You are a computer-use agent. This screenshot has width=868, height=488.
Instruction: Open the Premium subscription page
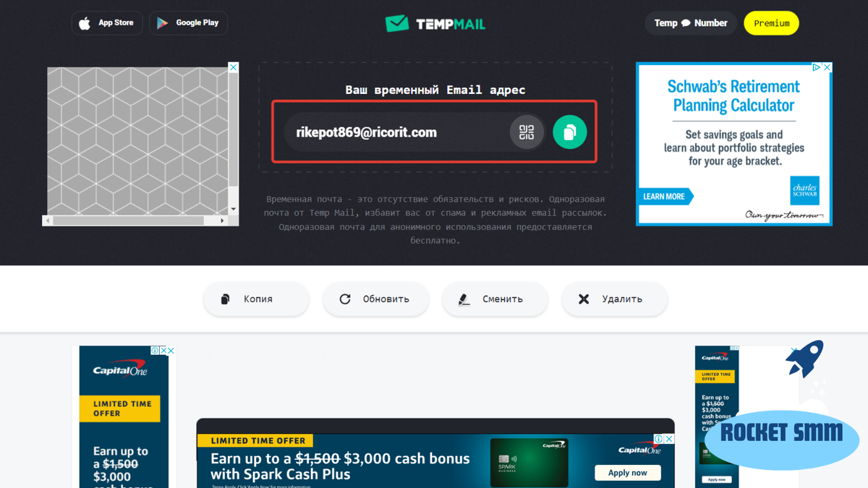point(771,23)
